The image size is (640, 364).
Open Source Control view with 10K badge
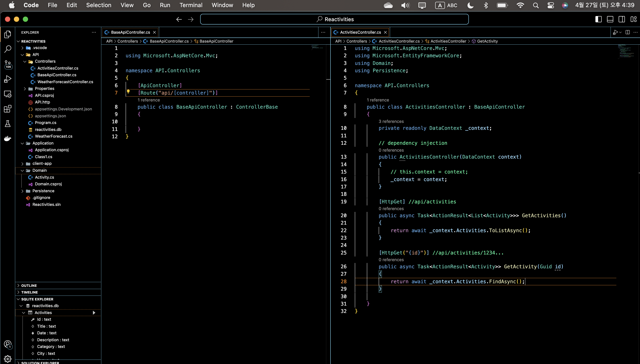coord(8,64)
